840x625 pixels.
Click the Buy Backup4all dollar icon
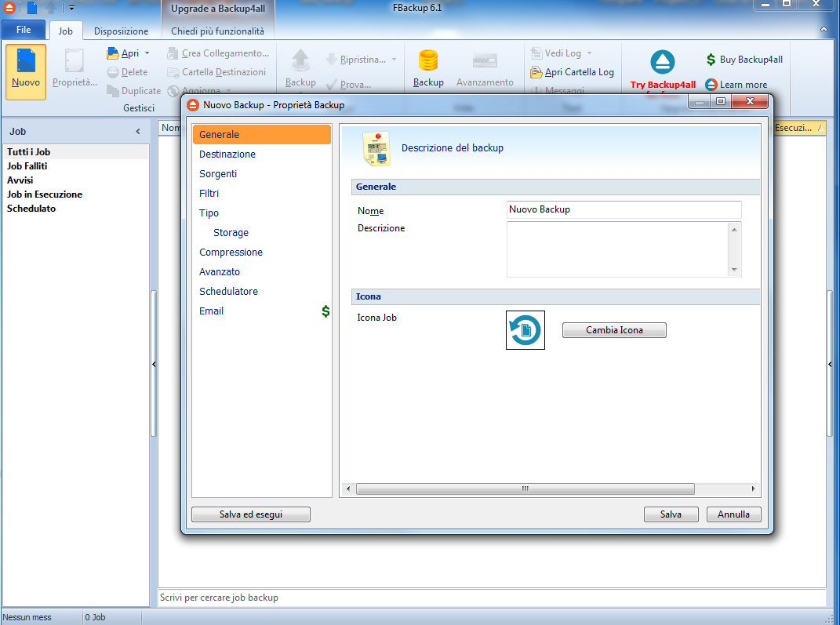(711, 60)
